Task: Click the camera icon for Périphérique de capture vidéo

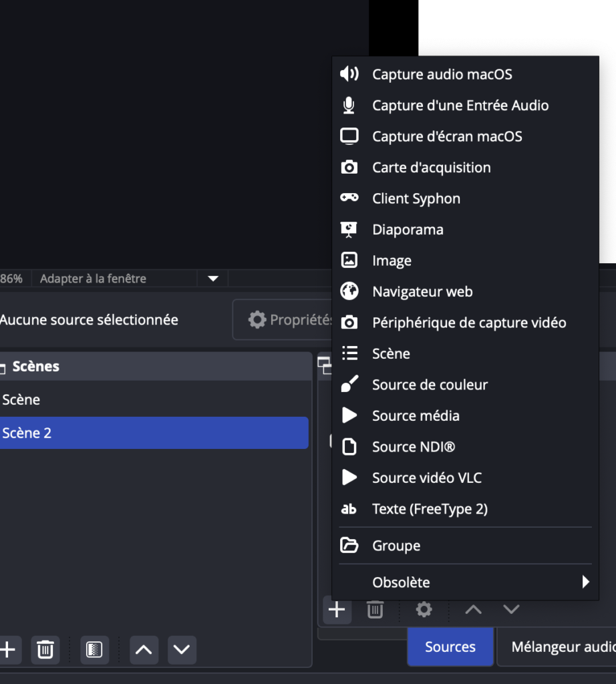Action: tap(349, 323)
